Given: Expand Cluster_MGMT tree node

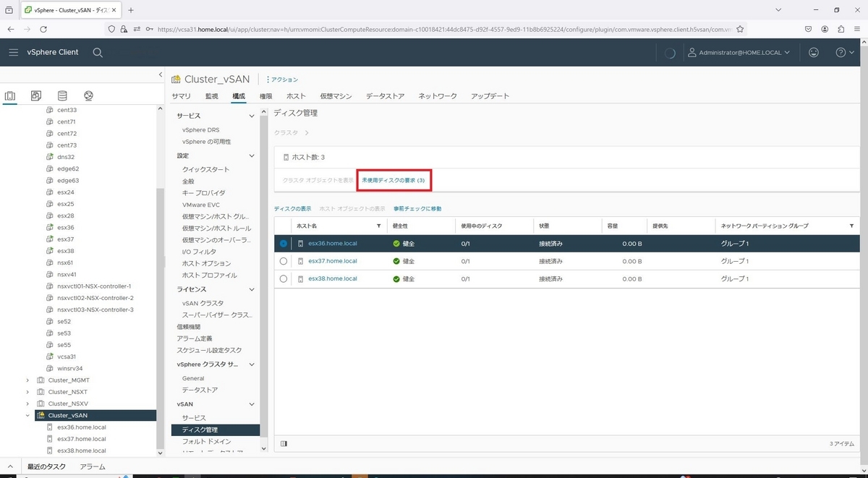Looking at the screenshot, I should pyautogui.click(x=27, y=380).
